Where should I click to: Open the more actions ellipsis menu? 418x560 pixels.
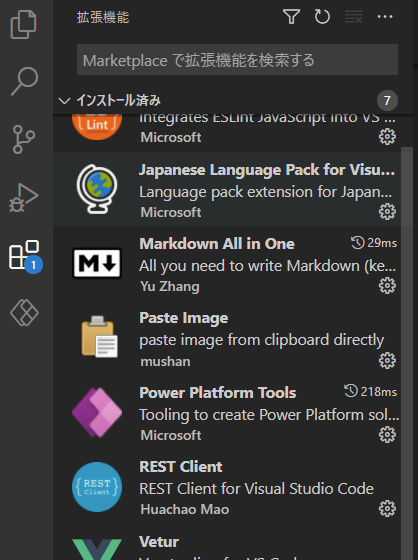[385, 17]
